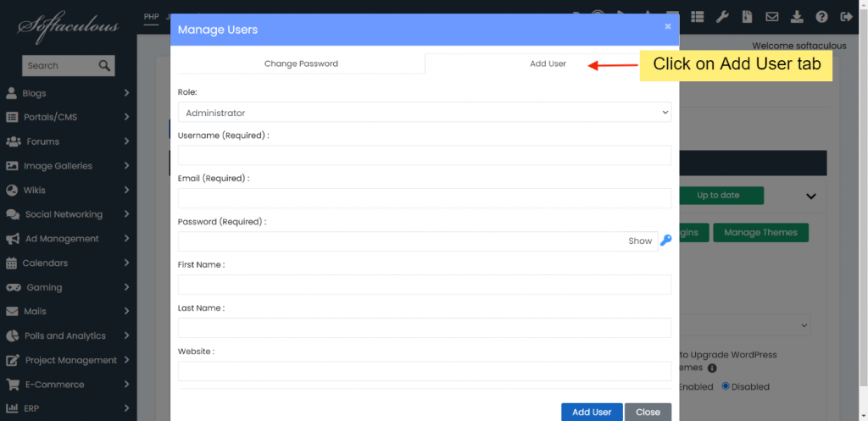
Task: Generate a random password with key icon
Action: tap(666, 240)
